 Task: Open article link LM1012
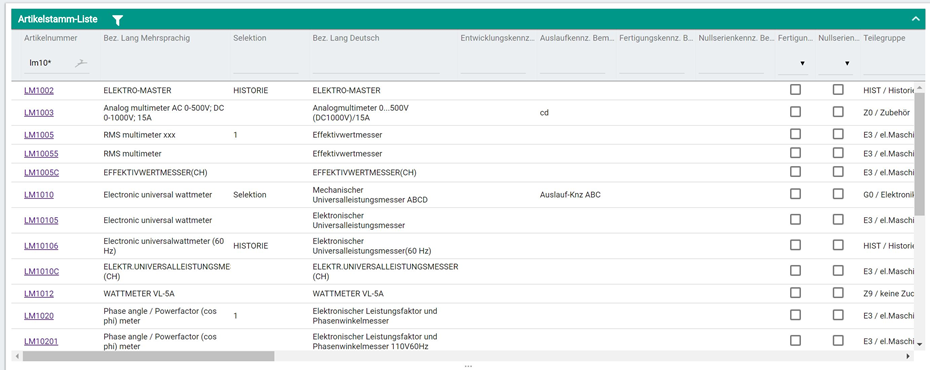[39, 294]
